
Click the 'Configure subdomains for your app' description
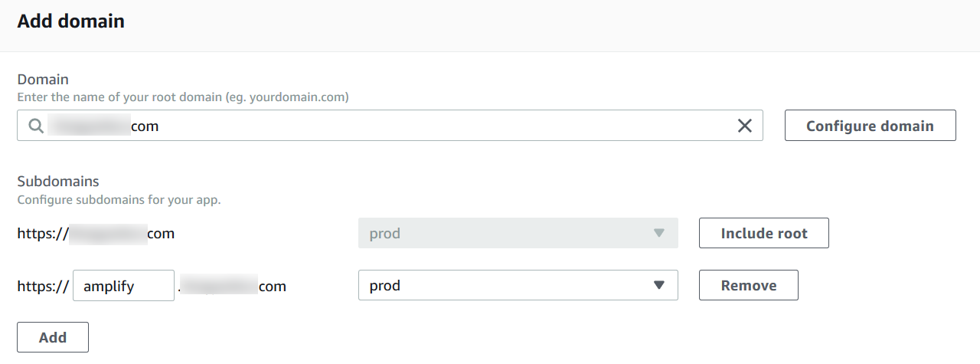(119, 200)
